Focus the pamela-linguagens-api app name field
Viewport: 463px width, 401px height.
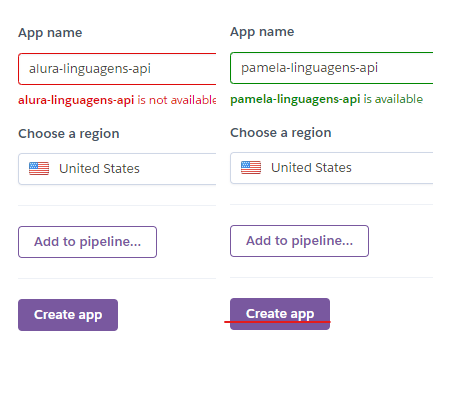[332, 68]
